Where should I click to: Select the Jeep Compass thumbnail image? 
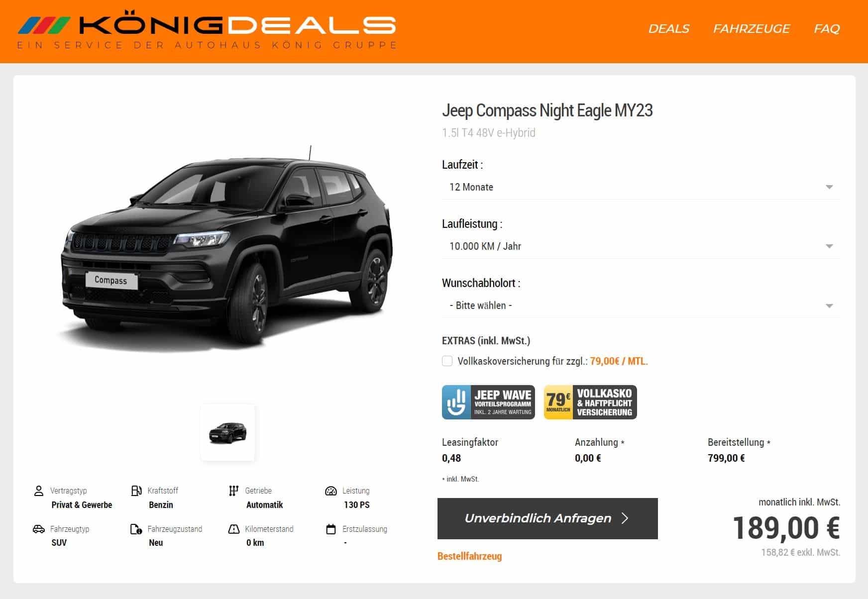point(228,432)
